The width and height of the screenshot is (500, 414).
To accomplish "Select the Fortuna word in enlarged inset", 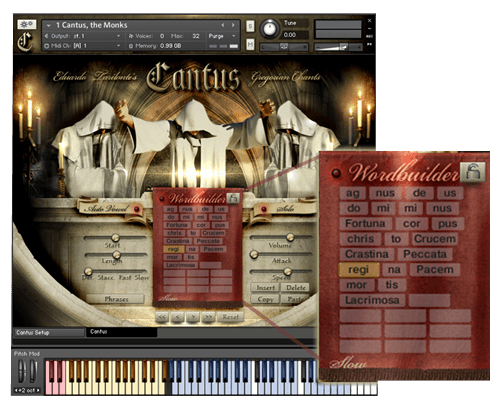I will pos(365,223).
